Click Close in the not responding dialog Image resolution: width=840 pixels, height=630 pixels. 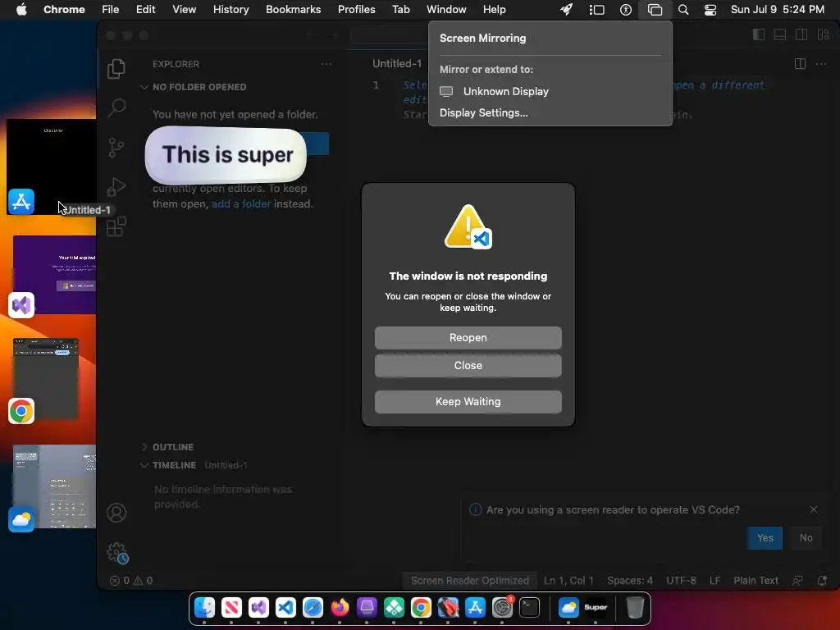click(x=468, y=365)
